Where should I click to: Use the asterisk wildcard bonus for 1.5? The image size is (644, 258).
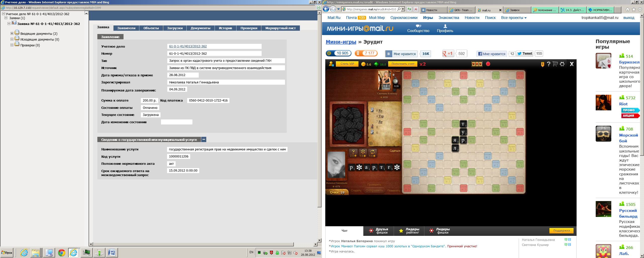[x=363, y=153]
